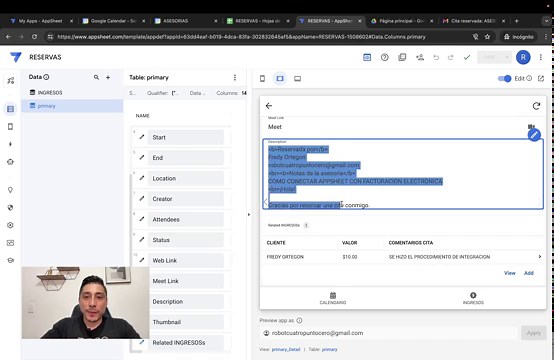554x360 pixels.
Task: Open the Table: primary three-dot menu
Action: [x=235, y=77]
